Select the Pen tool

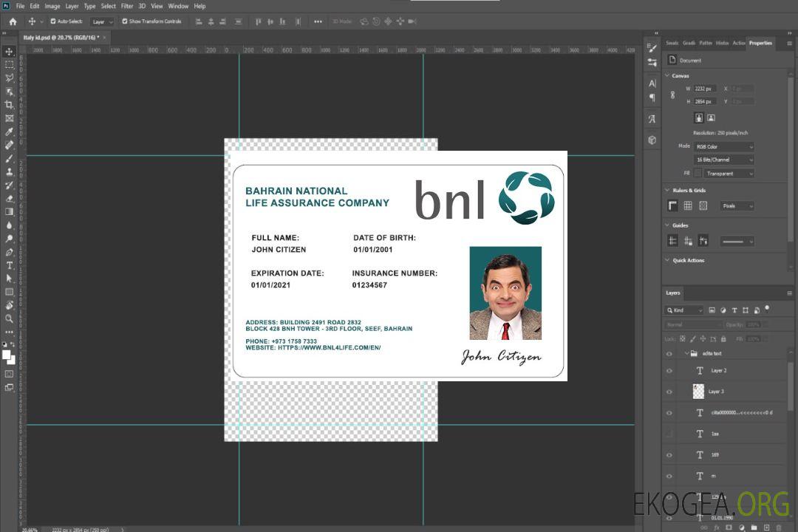[x=9, y=252]
